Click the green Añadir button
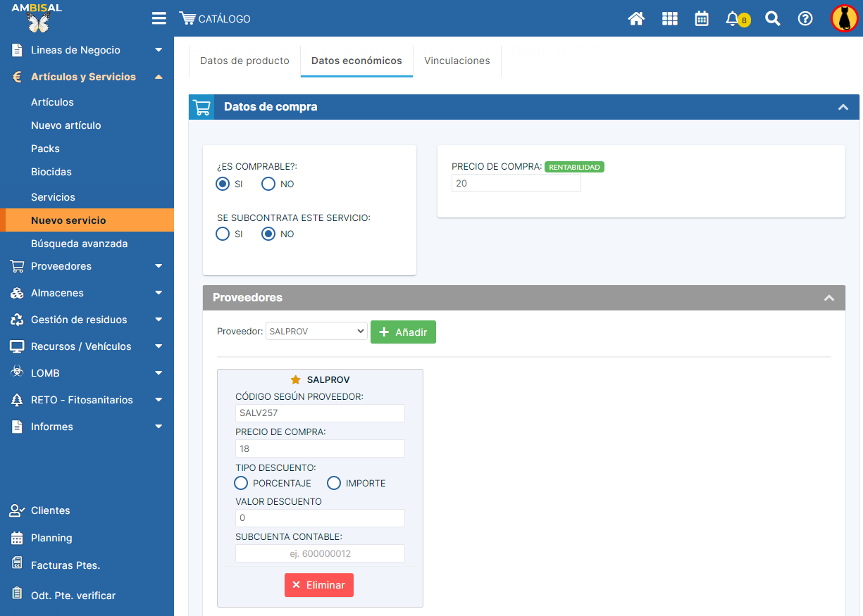This screenshot has width=863, height=616. coord(403,332)
